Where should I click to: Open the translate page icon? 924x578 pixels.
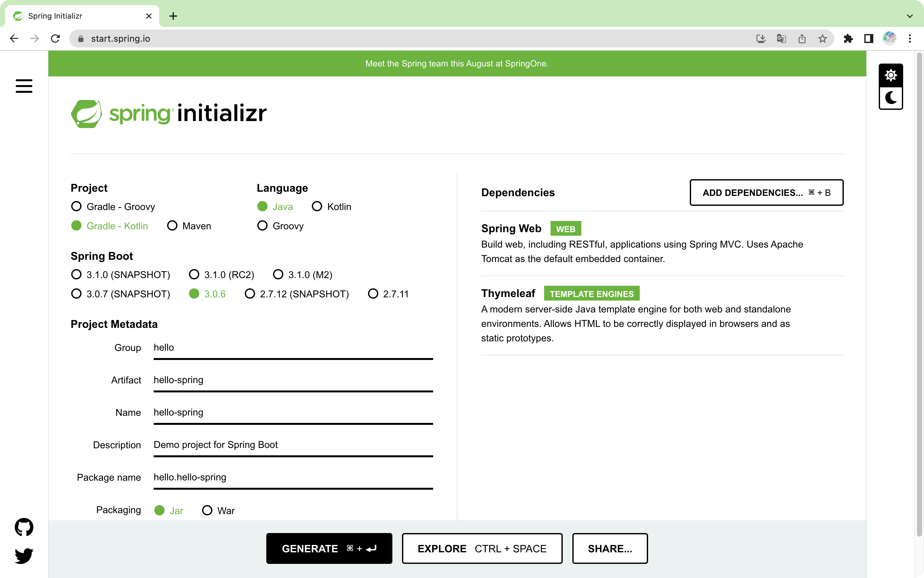click(x=781, y=39)
